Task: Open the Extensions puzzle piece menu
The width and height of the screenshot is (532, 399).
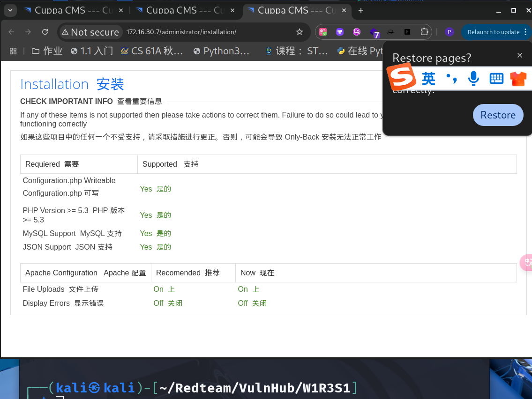Action: [x=424, y=32]
